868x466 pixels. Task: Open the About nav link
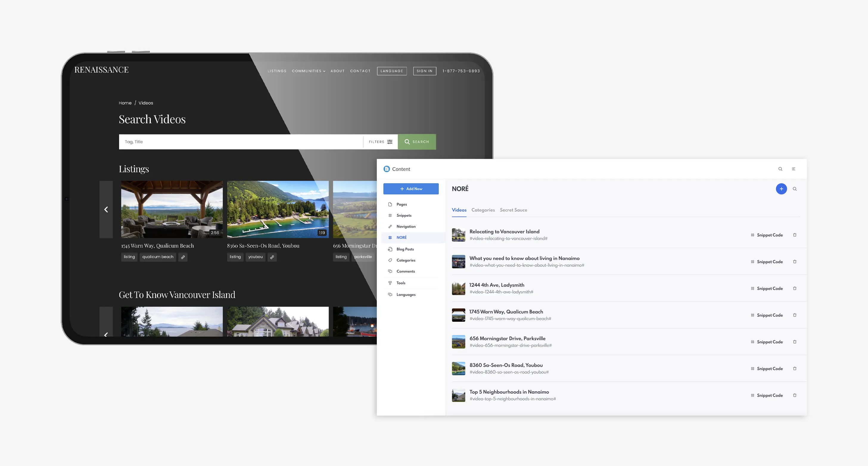click(x=337, y=71)
